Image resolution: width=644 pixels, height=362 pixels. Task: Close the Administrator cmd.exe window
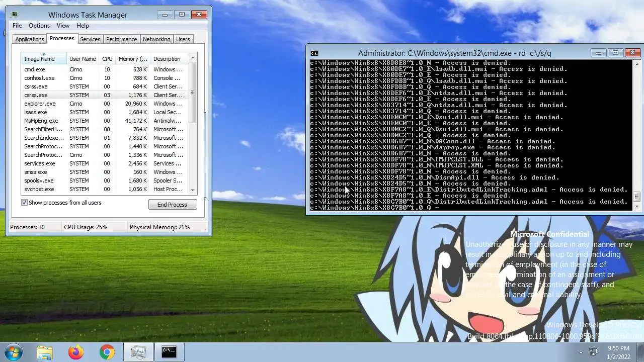click(633, 53)
